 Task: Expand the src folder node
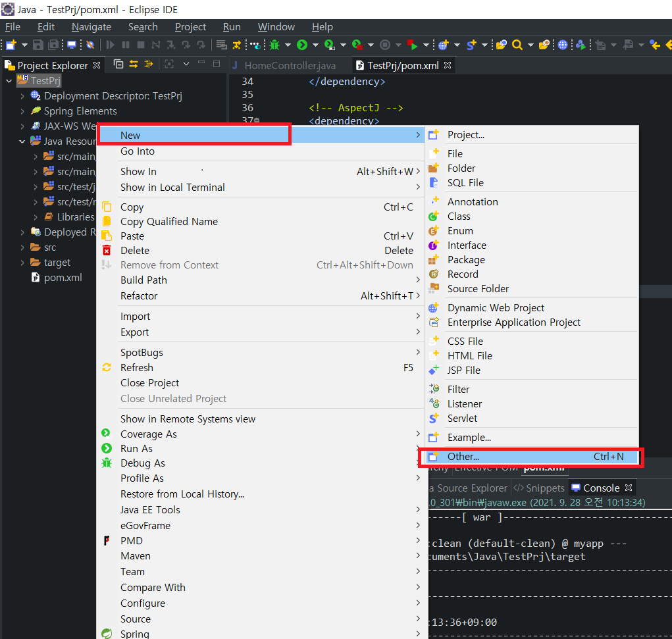pos(22,247)
